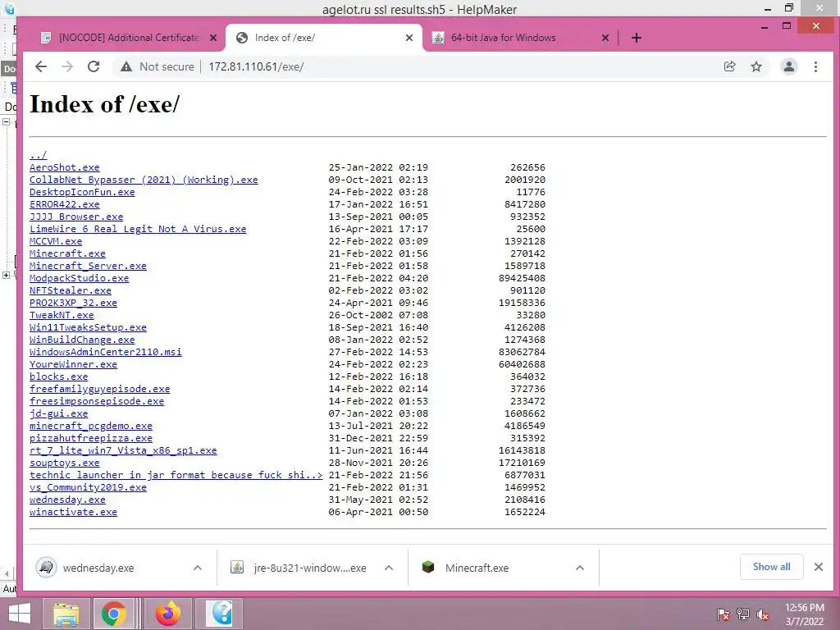Click PRO2K3XP_32.exe link
Viewport: 840px width, 630px height.
[73, 304]
